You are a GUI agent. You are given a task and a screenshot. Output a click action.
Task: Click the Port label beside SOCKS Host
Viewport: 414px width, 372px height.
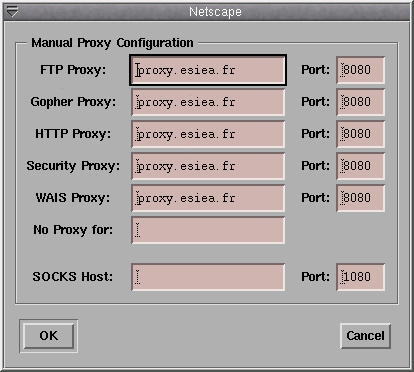click(315, 277)
